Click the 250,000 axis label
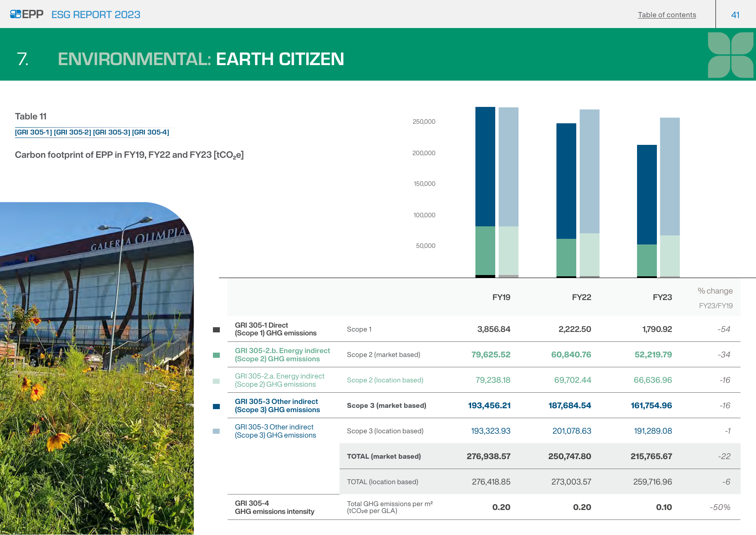The height and width of the screenshot is (535, 756). pos(424,122)
